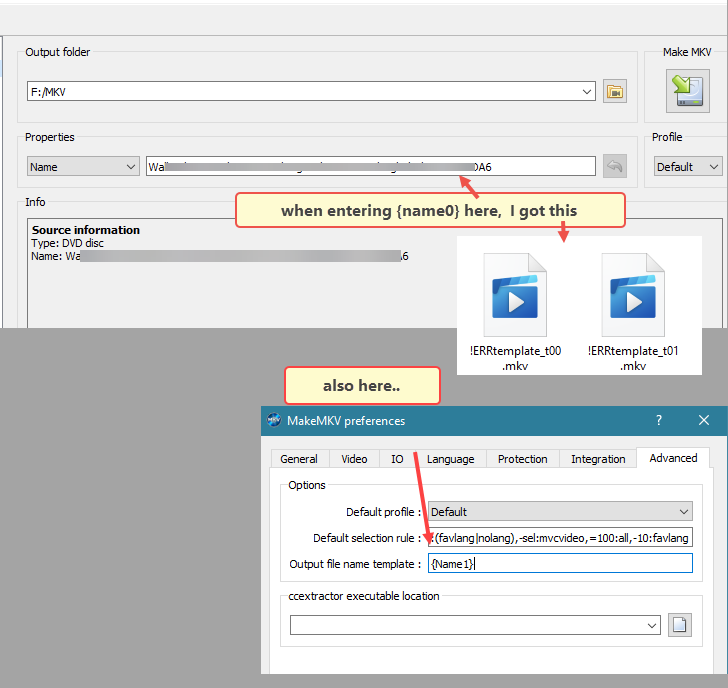Click the 'Default selection rule :' label

click(367, 538)
